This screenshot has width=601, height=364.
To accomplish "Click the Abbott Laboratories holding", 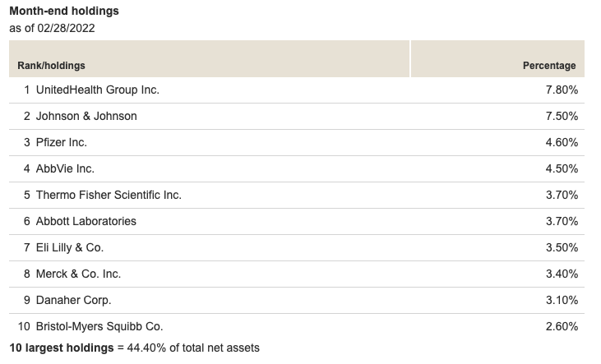I will (86, 222).
